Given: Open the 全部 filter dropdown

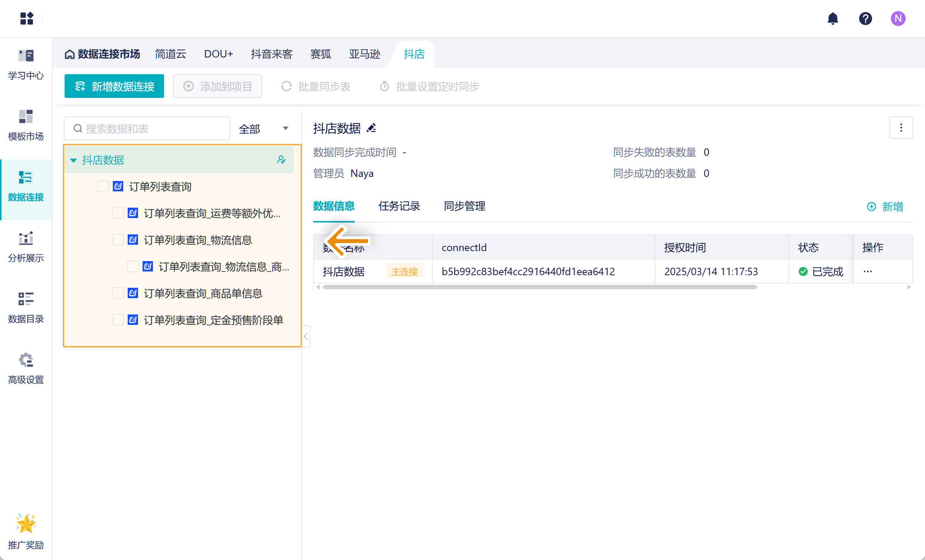Looking at the screenshot, I should click(264, 129).
